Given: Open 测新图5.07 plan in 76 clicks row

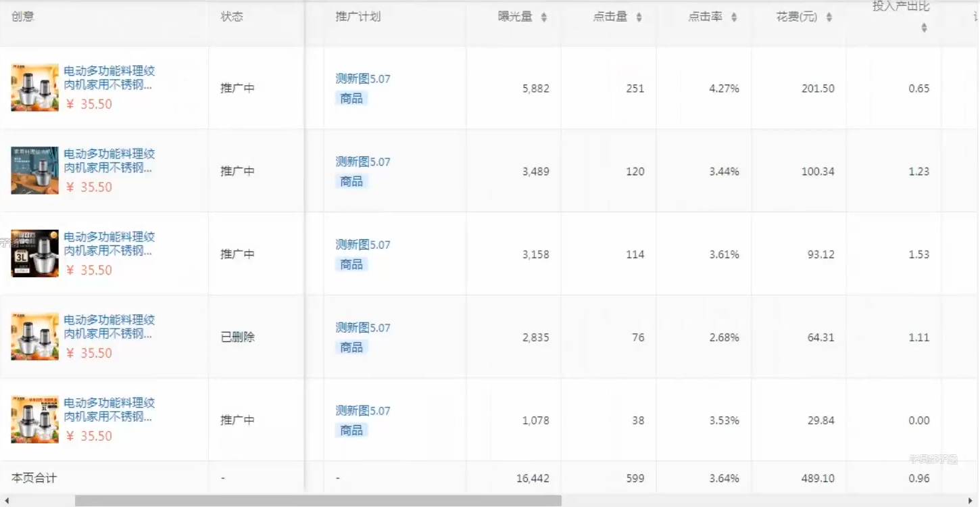Looking at the screenshot, I should tap(363, 328).
